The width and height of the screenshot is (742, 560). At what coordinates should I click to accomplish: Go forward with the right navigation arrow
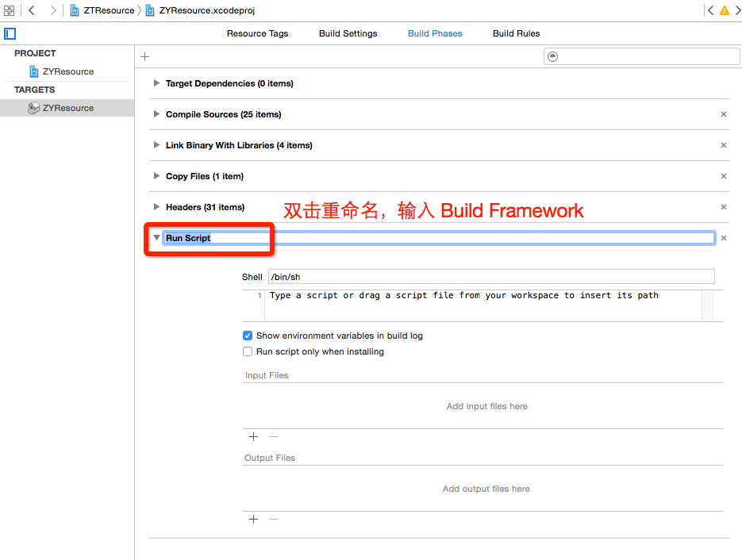[53, 10]
